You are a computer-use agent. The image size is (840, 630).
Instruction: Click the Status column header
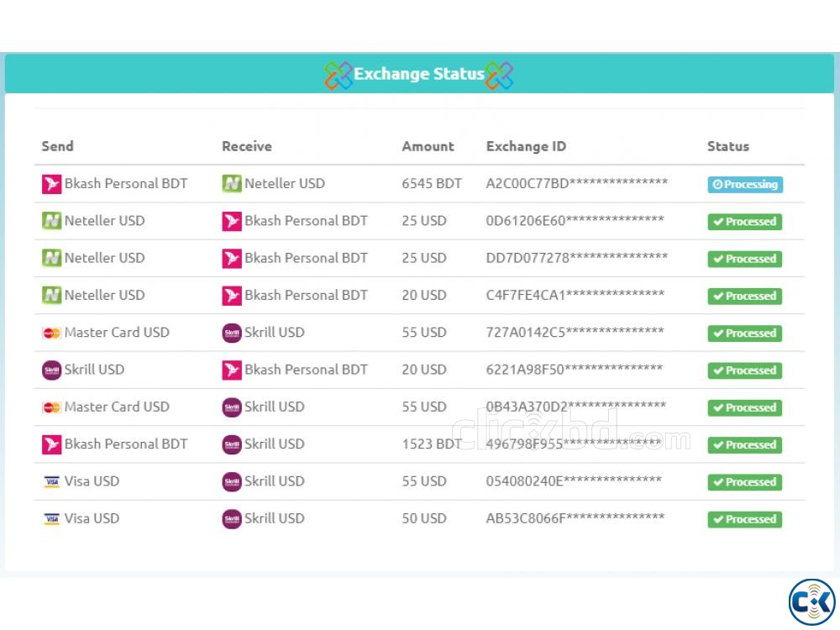click(x=728, y=146)
